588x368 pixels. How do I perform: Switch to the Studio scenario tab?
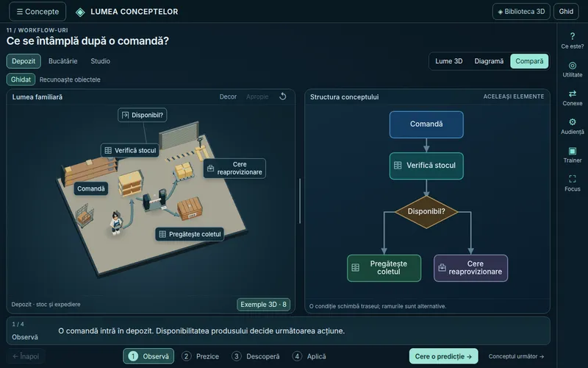coord(101,61)
